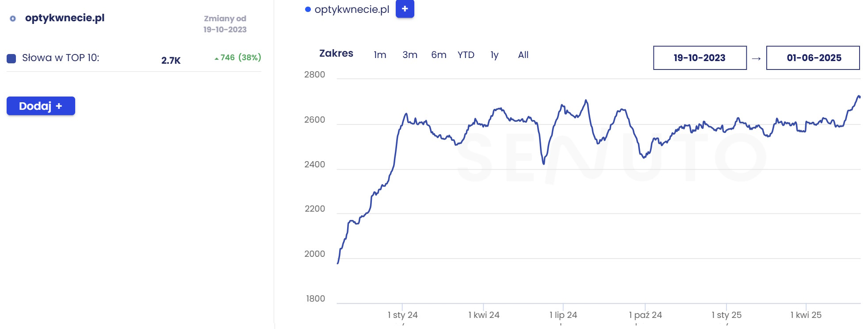Click the optykwnecie.pl chart legend label
Screen dimensions: 868x329
[x=352, y=9]
